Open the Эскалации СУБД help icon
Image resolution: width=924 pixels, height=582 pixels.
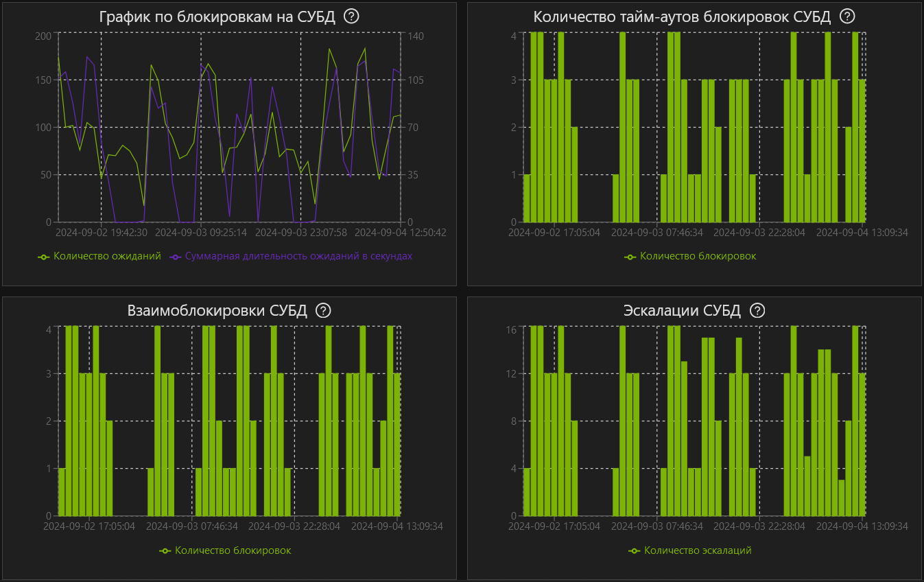[x=757, y=310]
